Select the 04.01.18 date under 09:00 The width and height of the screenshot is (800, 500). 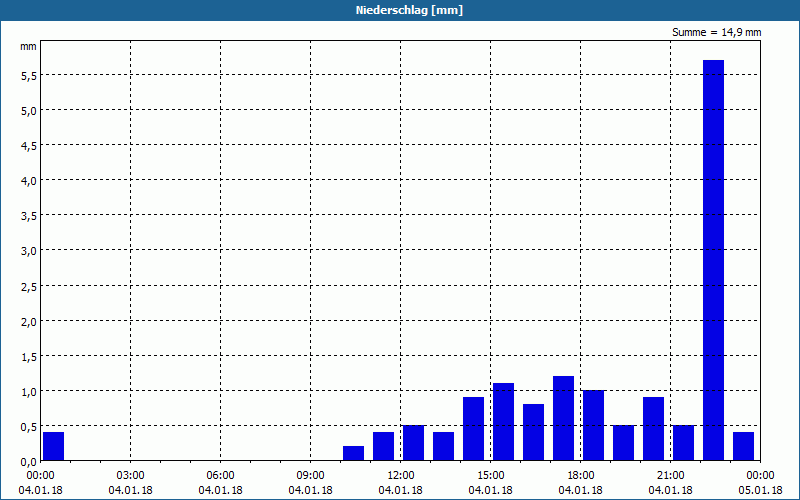(x=310, y=490)
